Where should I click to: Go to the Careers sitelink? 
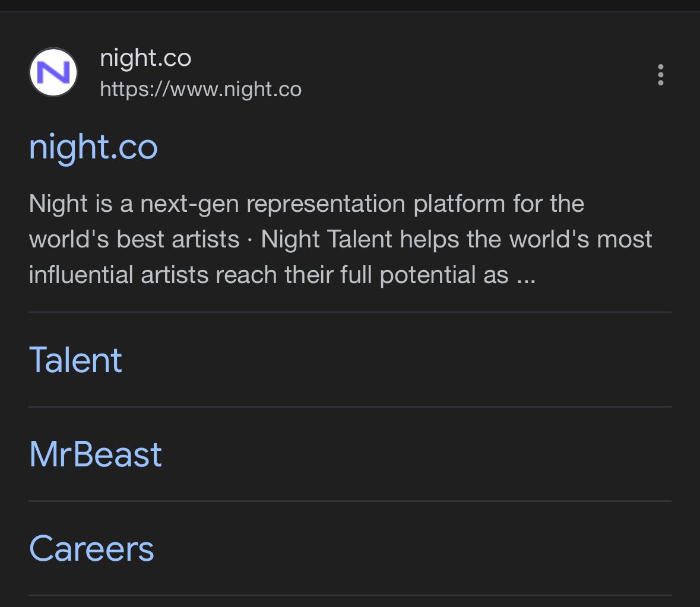click(x=91, y=549)
